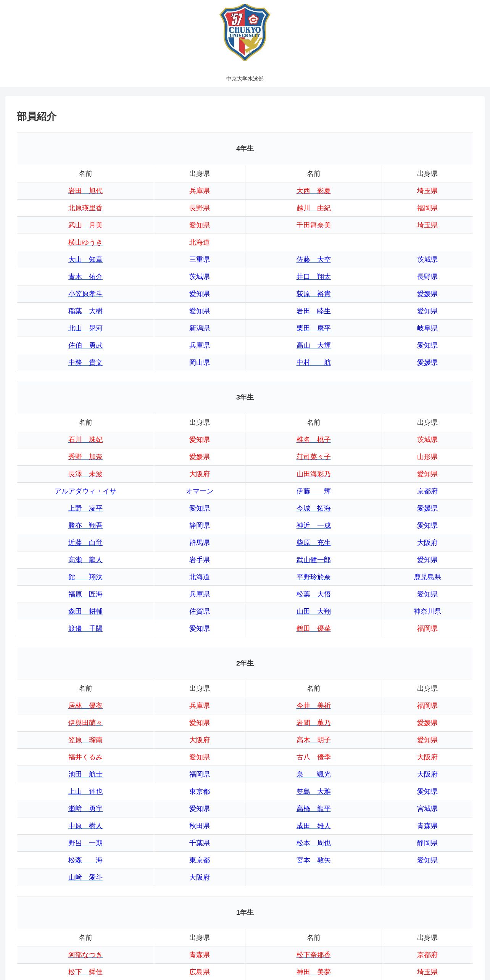Screen dimensions: 490x980
Task: Select the 荘司菜々子 profile link
Action: (313, 457)
